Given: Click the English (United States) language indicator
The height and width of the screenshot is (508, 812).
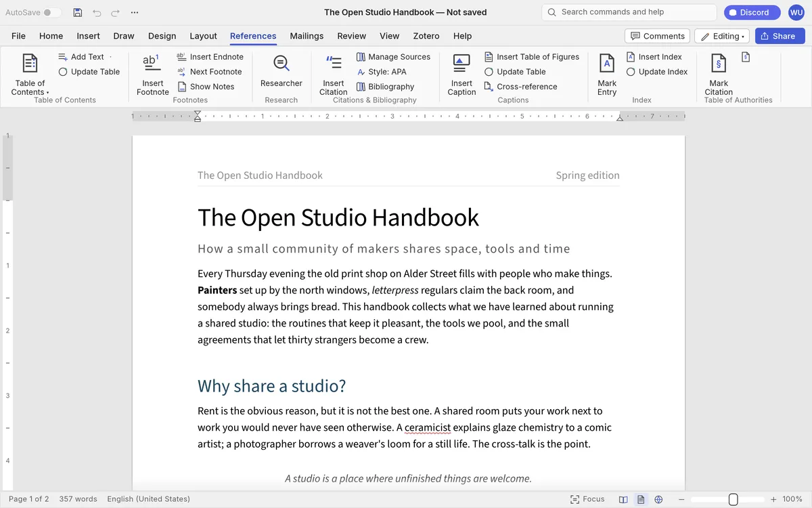Looking at the screenshot, I should point(148,499).
